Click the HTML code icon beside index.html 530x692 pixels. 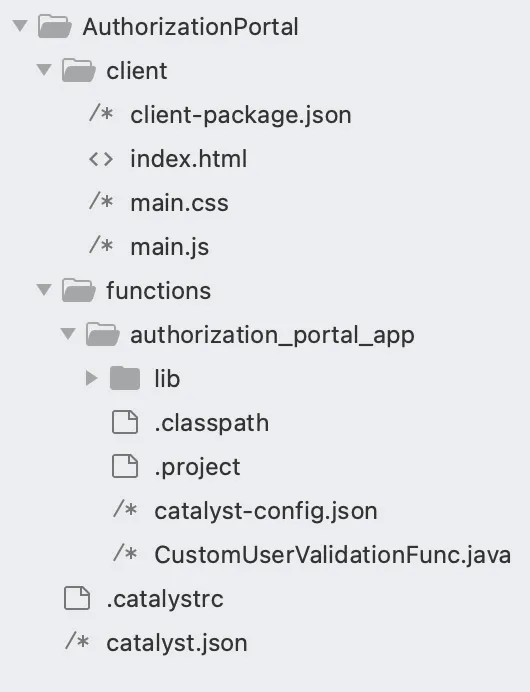pos(101,159)
